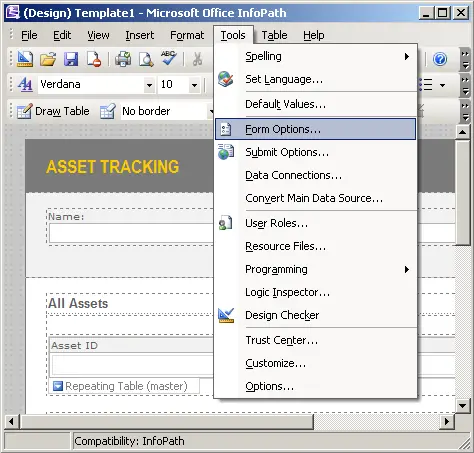The width and height of the screenshot is (474, 453).
Task: Expand the font size 10 dropdown
Action: (194, 85)
